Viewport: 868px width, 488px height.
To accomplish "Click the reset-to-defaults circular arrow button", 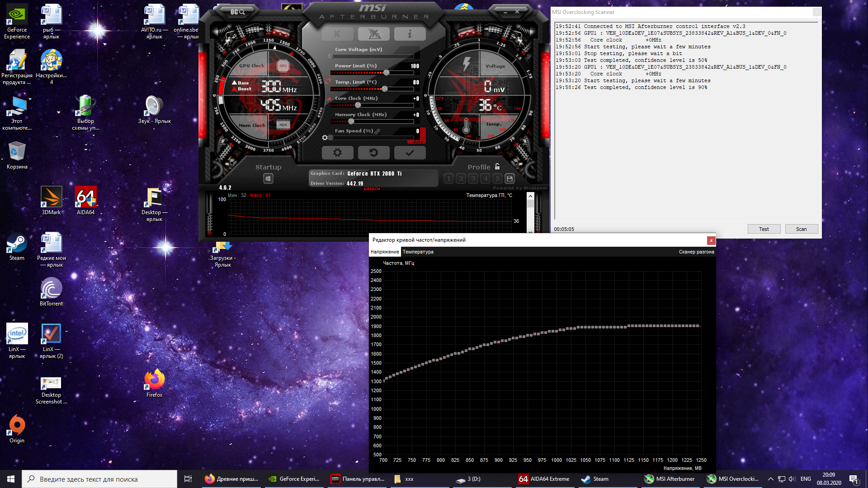I will (x=373, y=153).
